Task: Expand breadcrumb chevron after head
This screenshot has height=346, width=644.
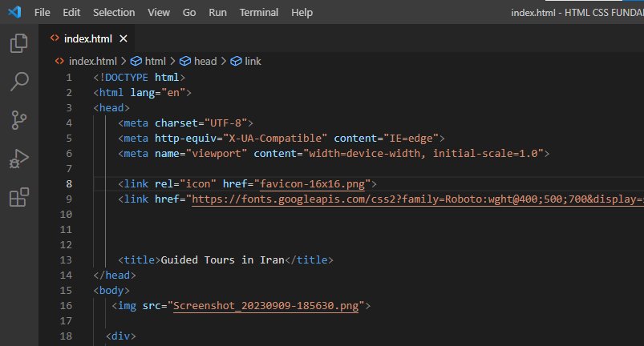Action: point(224,61)
